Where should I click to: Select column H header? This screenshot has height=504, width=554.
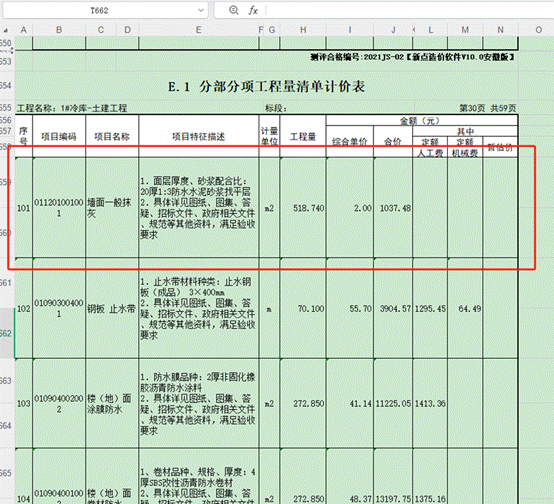303,30
